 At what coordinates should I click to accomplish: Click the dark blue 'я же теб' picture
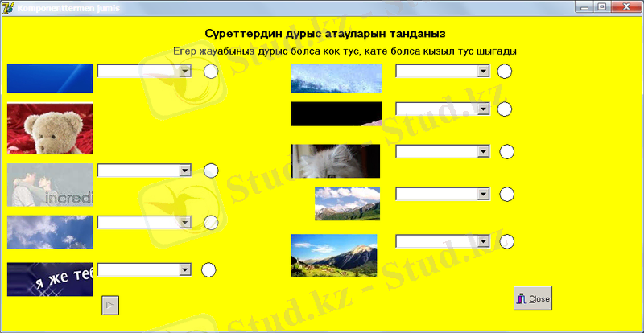(50, 279)
